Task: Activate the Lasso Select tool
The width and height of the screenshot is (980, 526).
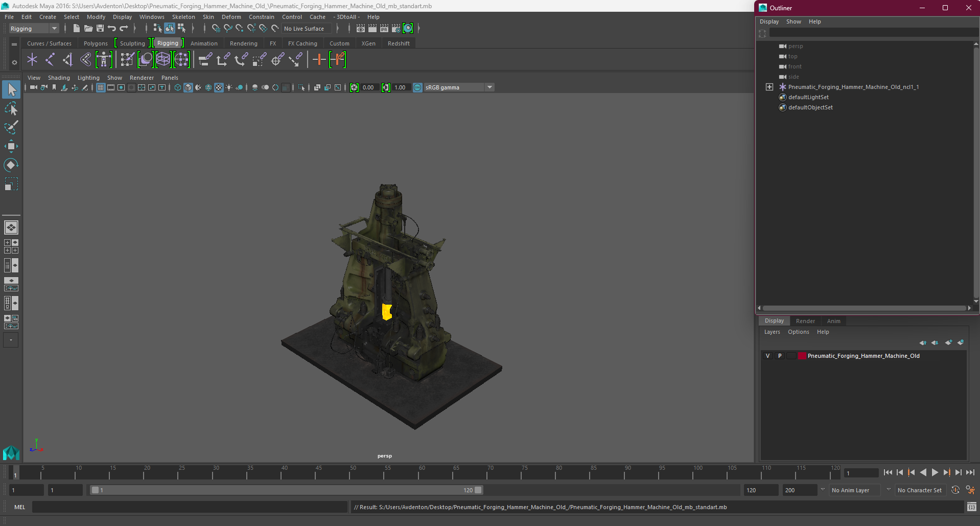Action: (x=11, y=108)
